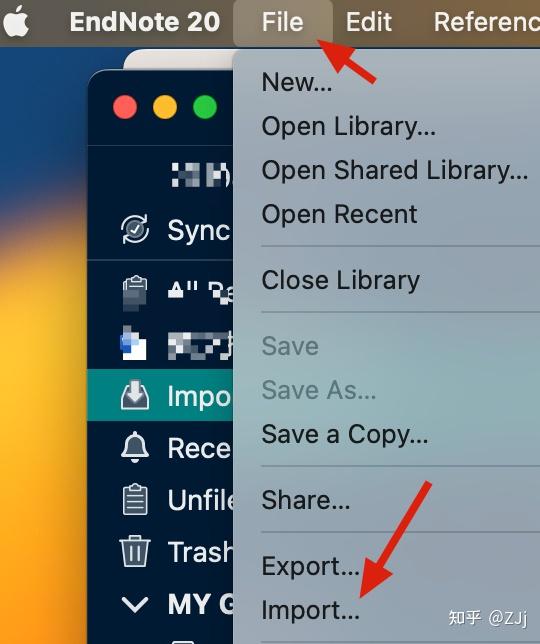The width and height of the screenshot is (540, 644).
Task: Click the Imported References download-tray icon
Action: 135,396
